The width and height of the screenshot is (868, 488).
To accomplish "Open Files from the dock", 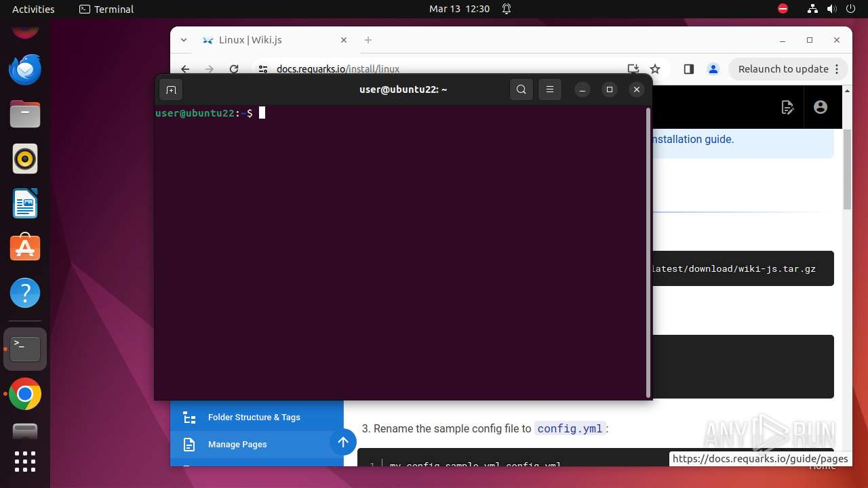I will pos(25,114).
